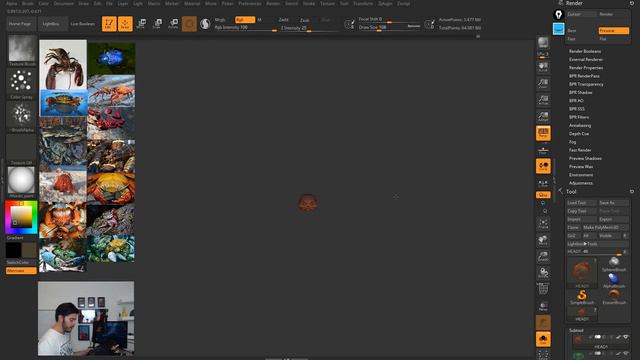The height and width of the screenshot is (360, 640).
Task: Click Make PolyMesh3D button
Action: click(x=605, y=227)
